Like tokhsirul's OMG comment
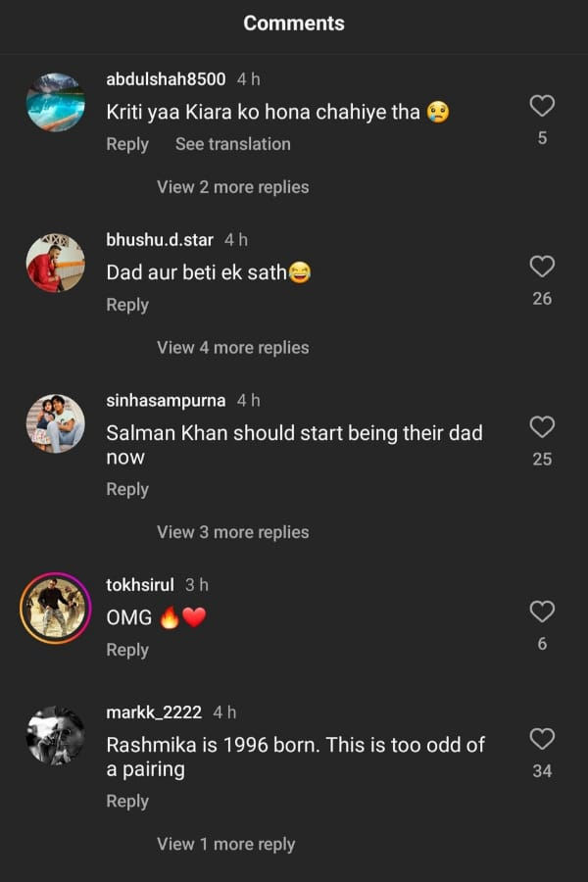Viewport: 588px width, 882px height. tap(542, 612)
